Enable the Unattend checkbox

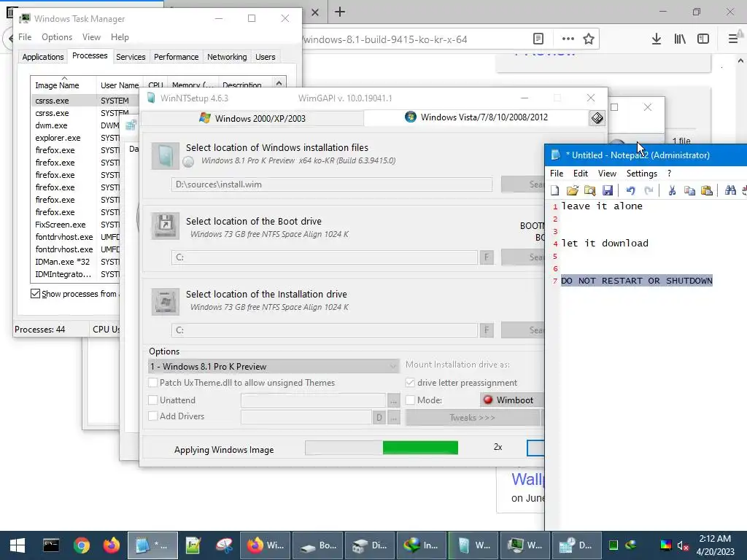coord(153,400)
